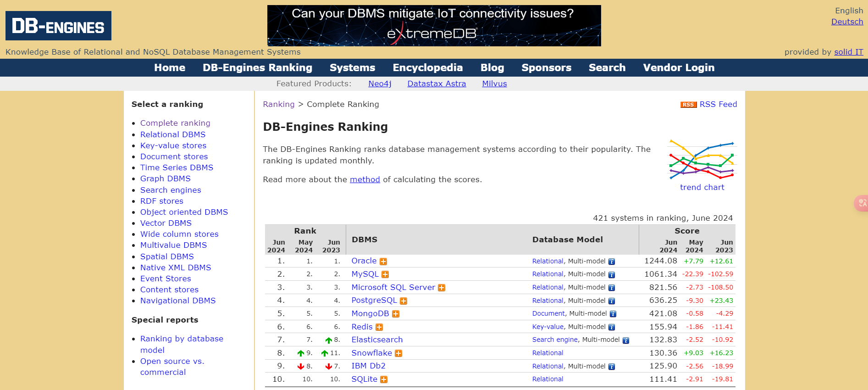868x390 pixels.
Task: Select Relational DBMS ranking
Action: (173, 134)
